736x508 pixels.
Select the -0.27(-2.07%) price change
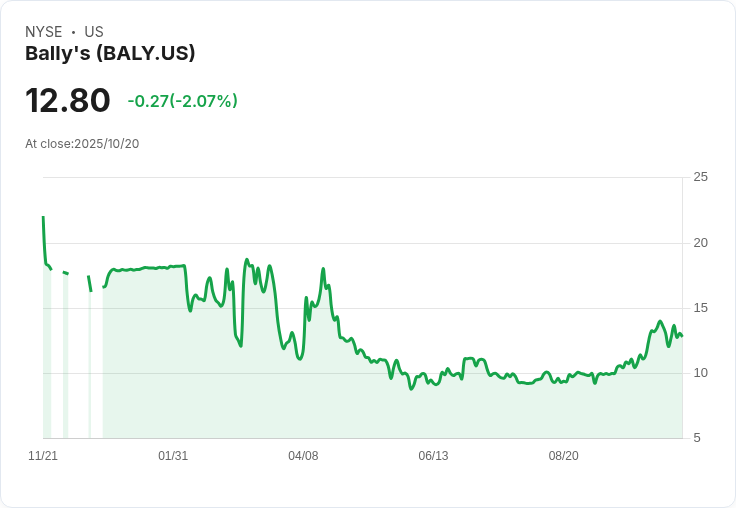coord(182,101)
